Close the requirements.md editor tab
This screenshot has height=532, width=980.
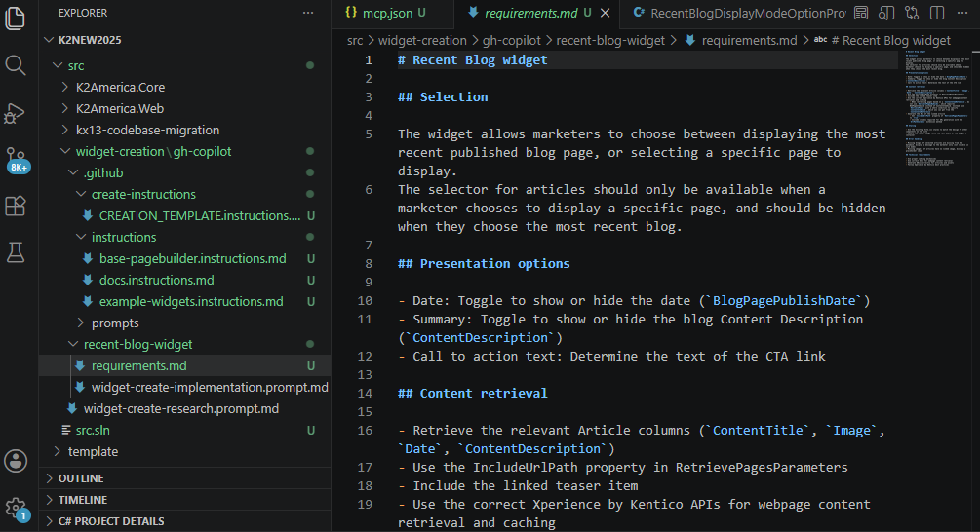pyautogui.click(x=605, y=13)
